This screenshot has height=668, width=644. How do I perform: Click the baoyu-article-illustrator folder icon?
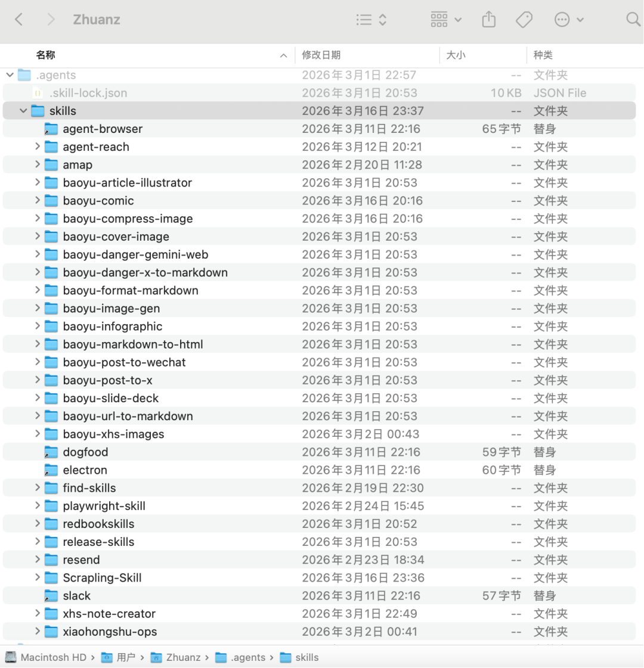51,183
